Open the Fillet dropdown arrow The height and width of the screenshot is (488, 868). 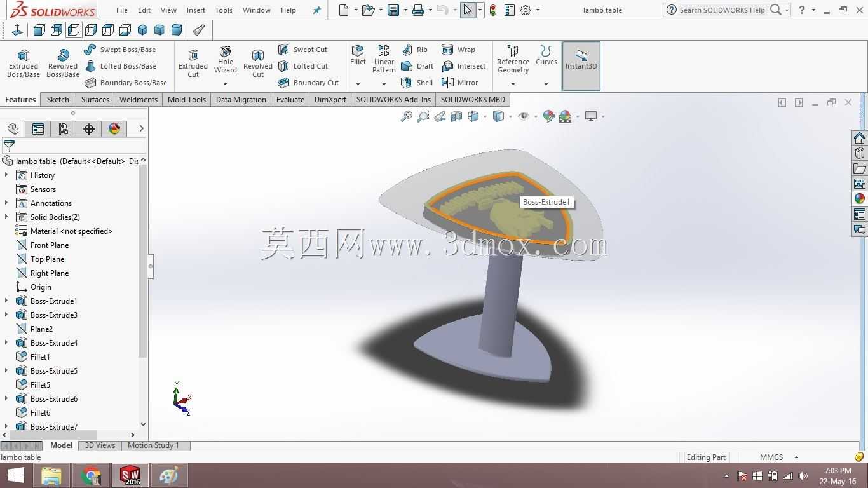(358, 84)
